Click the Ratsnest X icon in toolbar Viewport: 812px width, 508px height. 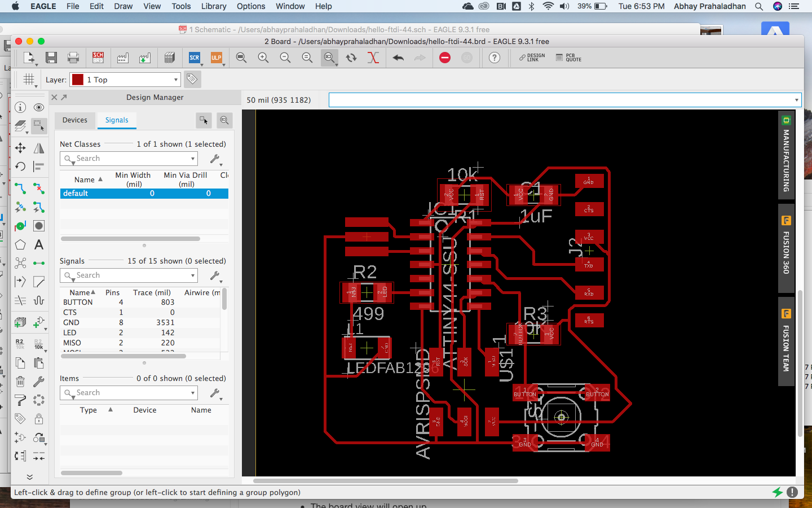coord(373,58)
